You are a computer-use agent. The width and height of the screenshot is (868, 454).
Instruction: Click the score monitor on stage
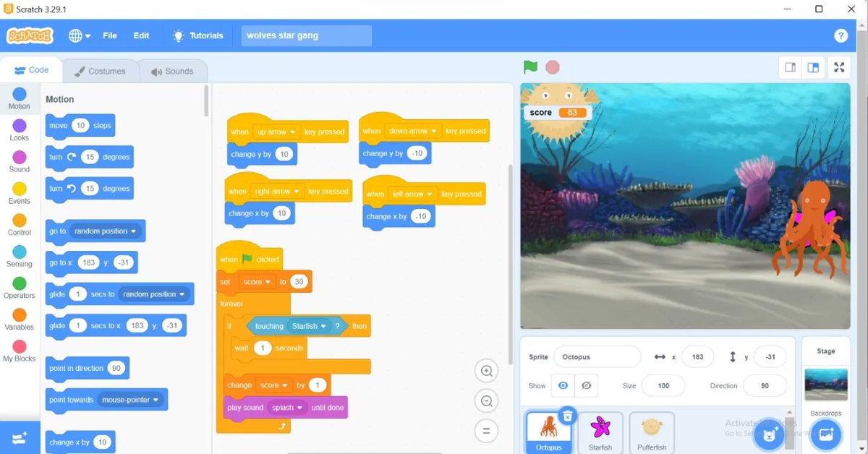(x=557, y=113)
